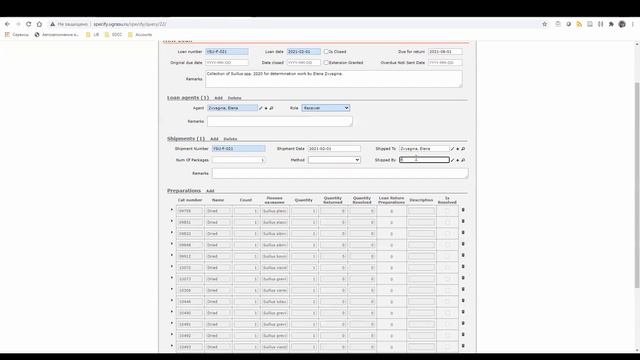Delete preparation row 10073 with trash icon
The image size is (640, 360).
click(x=463, y=278)
